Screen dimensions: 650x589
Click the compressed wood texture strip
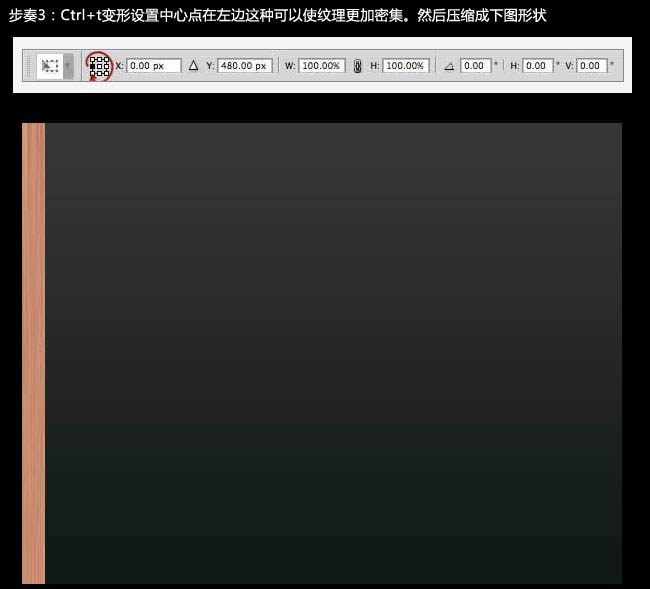[x=34, y=353]
